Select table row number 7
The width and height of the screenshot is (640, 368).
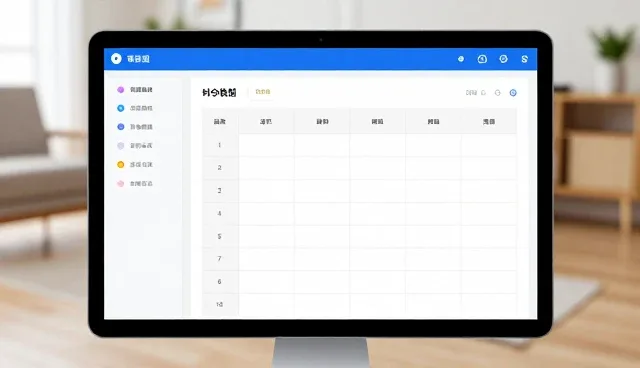(x=220, y=259)
